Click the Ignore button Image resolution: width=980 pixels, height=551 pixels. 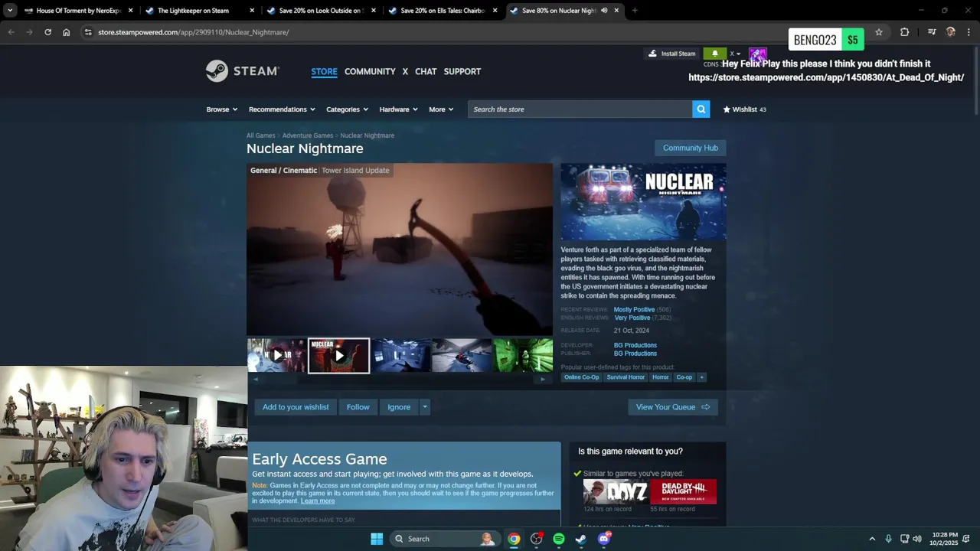coord(399,407)
